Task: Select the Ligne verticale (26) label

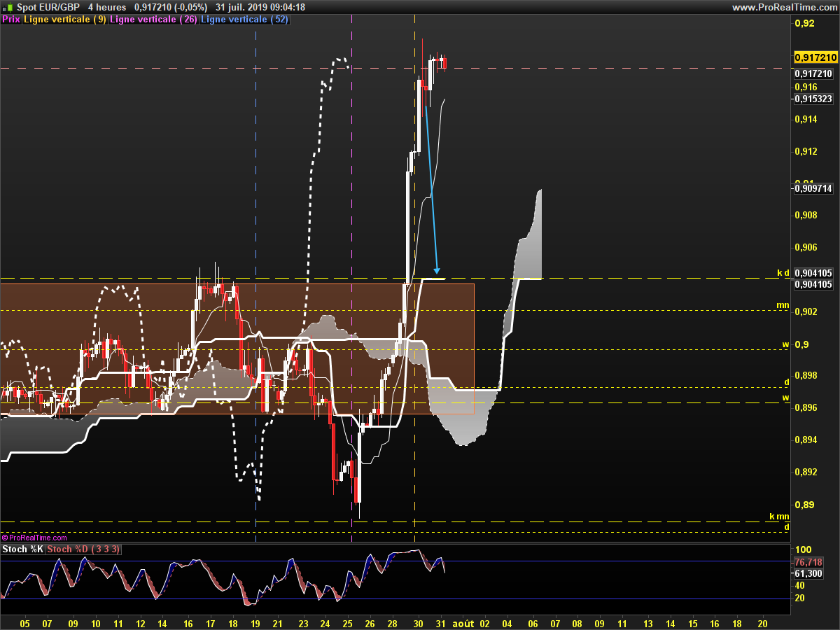Action: point(153,20)
